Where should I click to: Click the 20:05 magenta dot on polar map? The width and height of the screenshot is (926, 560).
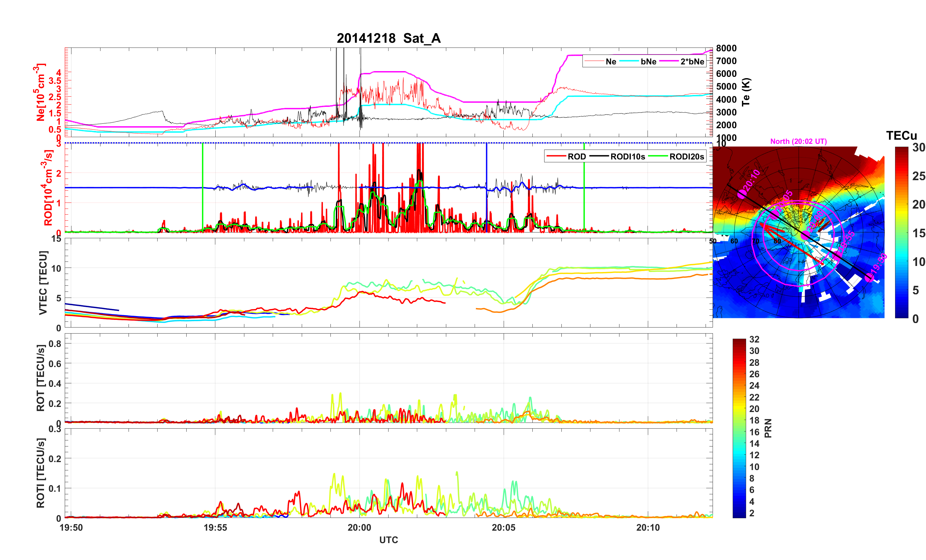775,215
